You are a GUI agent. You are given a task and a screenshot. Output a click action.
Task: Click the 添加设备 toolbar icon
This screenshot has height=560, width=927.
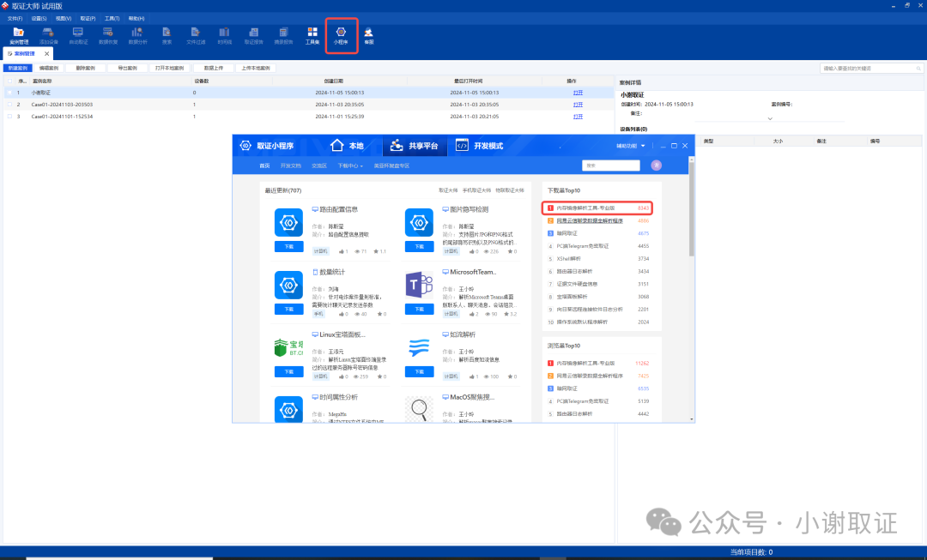click(x=48, y=36)
